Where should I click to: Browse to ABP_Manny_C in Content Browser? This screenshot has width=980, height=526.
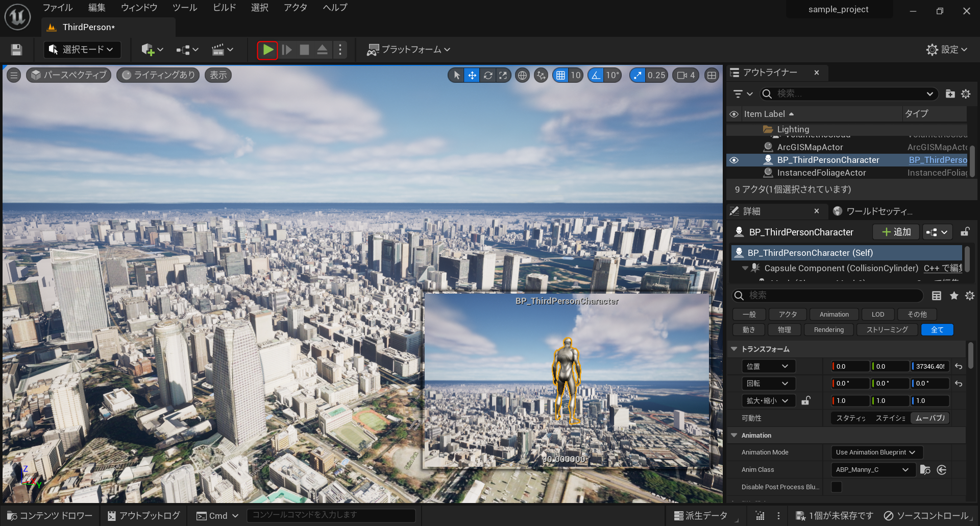925,470
